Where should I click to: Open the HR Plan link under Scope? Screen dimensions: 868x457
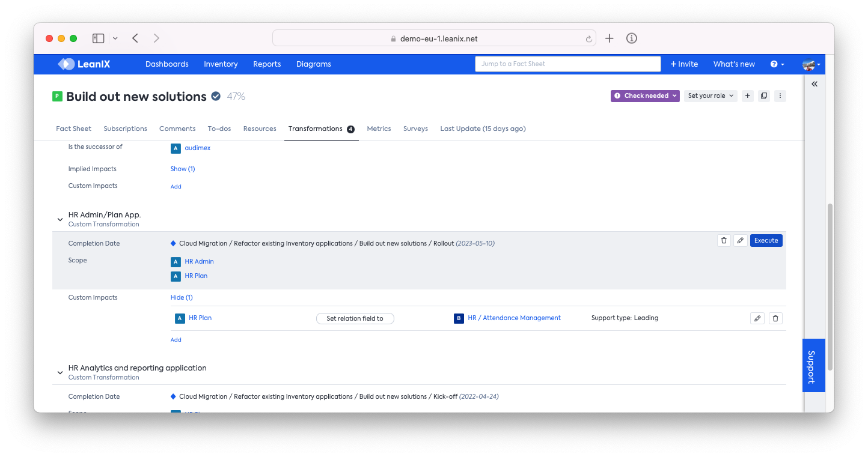(x=196, y=276)
